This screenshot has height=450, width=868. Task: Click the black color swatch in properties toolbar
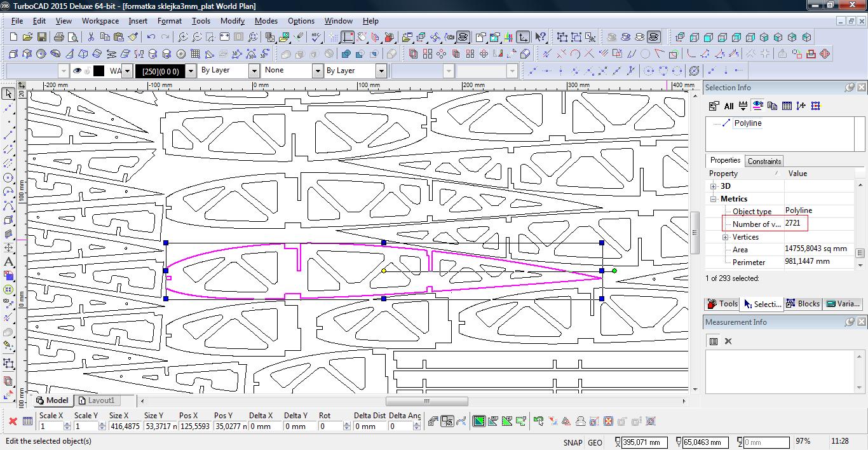(x=98, y=71)
